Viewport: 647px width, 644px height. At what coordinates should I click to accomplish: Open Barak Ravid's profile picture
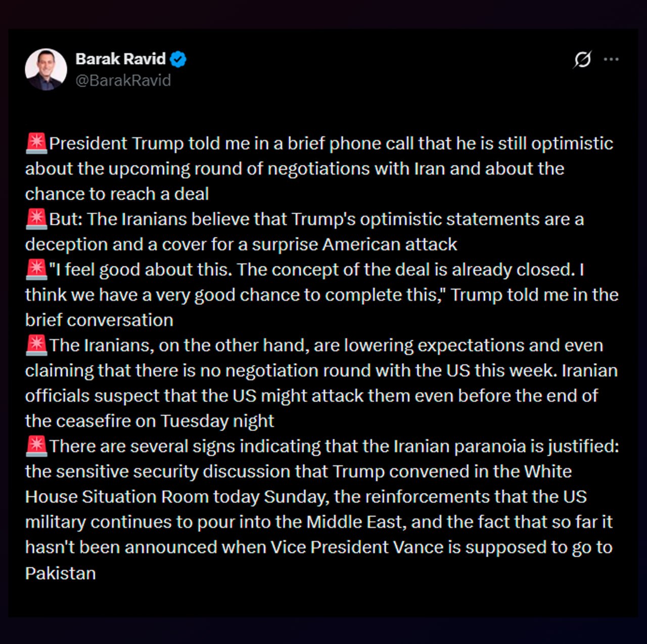click(46, 70)
